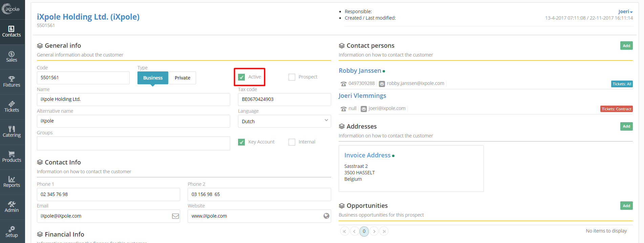Go to previous page of Opportunities
Screen dimensions: 644x243
coord(354,231)
